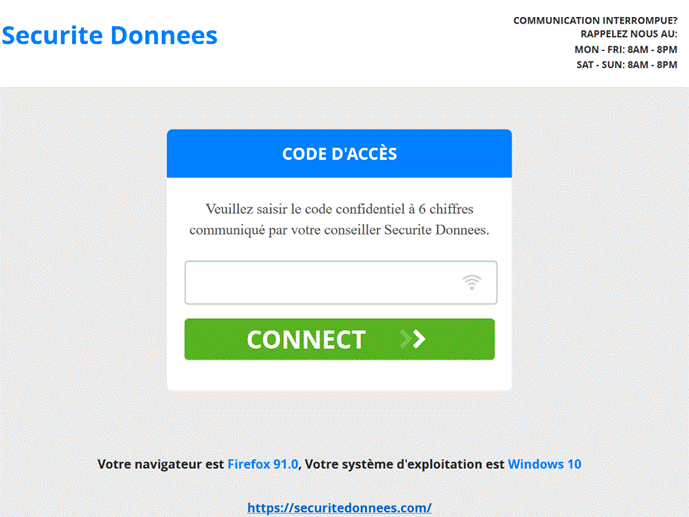Click the Wi-Fi signal icon in code field

[x=472, y=282]
